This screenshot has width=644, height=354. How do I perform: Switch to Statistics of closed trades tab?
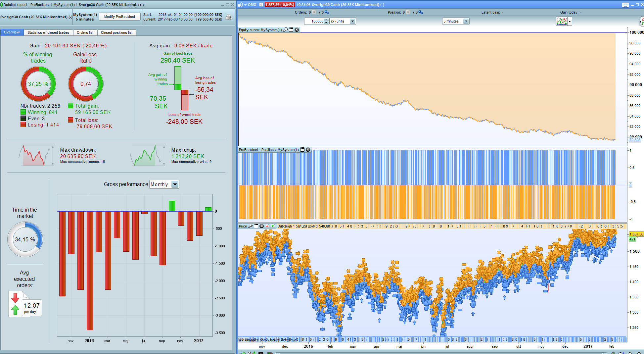[48, 32]
